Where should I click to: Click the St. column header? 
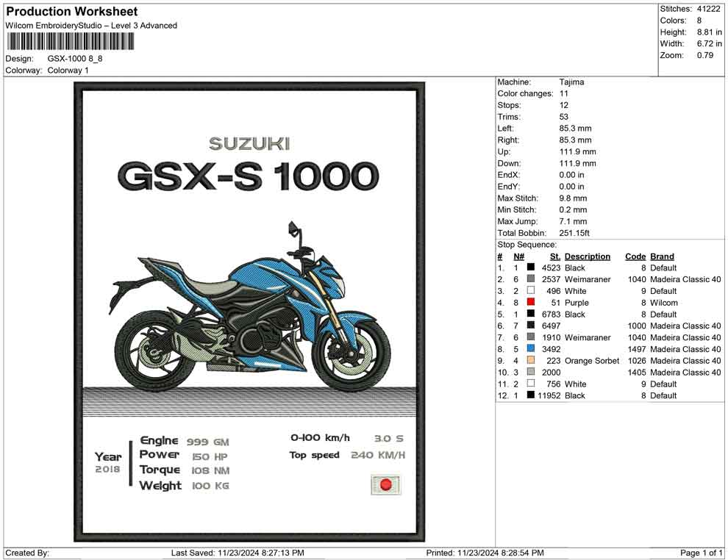coord(554,256)
